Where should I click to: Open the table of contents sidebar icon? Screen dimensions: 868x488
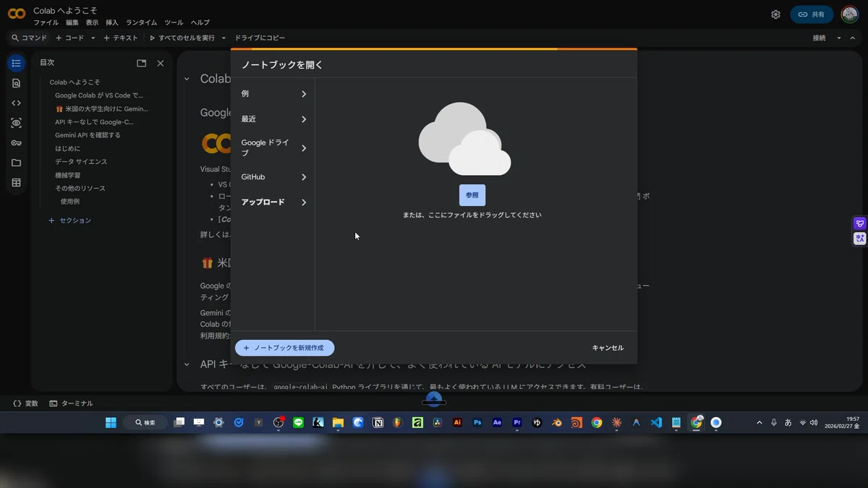click(16, 64)
